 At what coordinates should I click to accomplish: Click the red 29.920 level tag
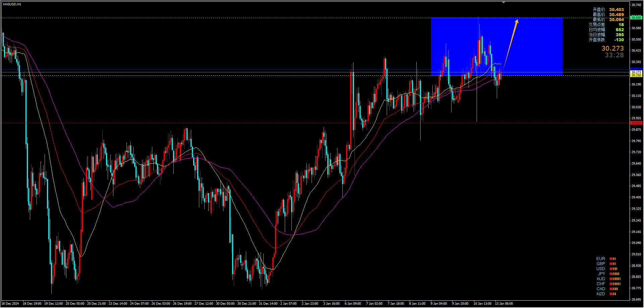point(636,123)
